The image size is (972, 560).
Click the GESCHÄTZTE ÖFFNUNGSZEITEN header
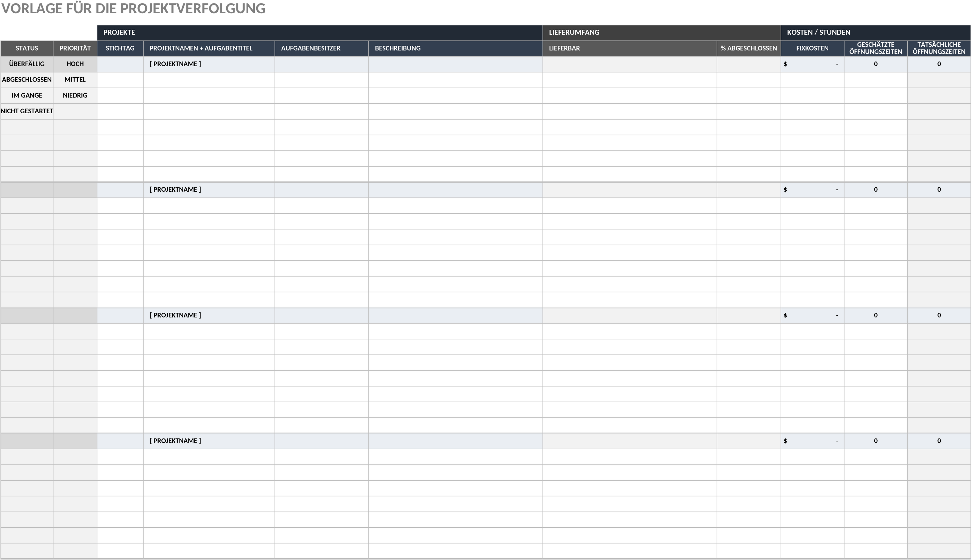pos(875,48)
